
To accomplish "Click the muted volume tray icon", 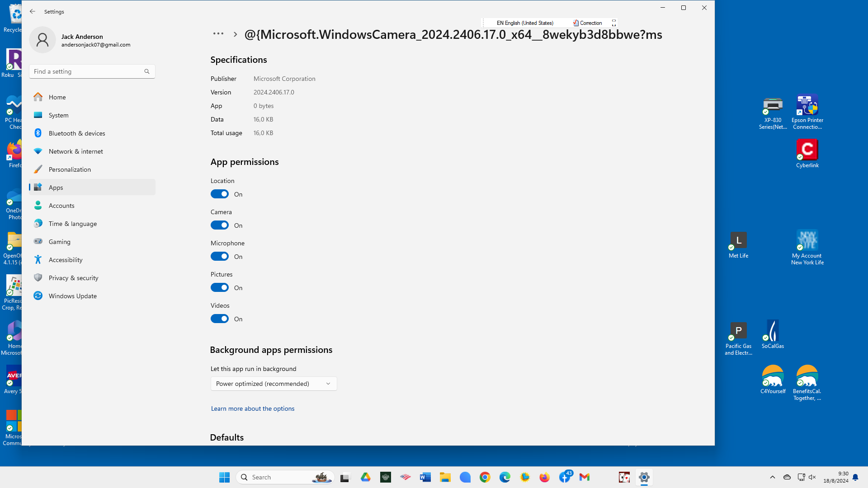I will coord(812,477).
